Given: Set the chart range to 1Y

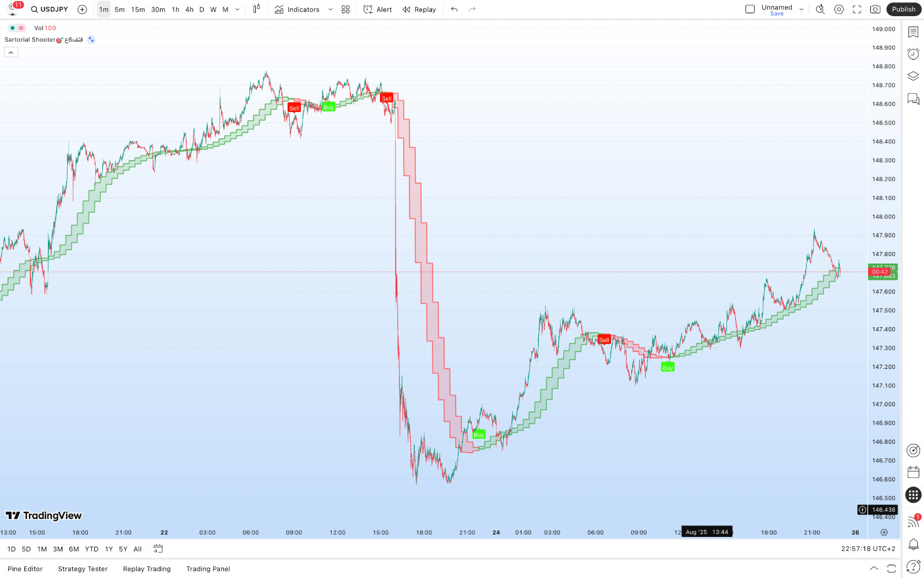Looking at the screenshot, I should [109, 549].
